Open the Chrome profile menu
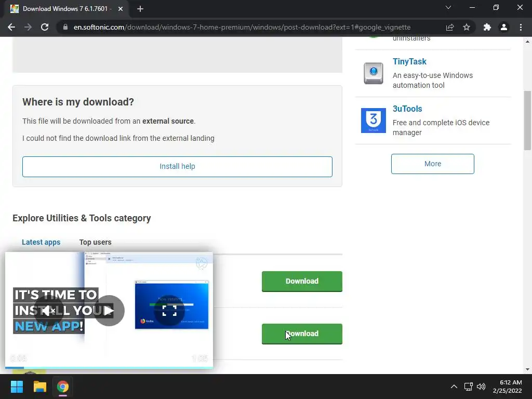 pyautogui.click(x=504, y=27)
